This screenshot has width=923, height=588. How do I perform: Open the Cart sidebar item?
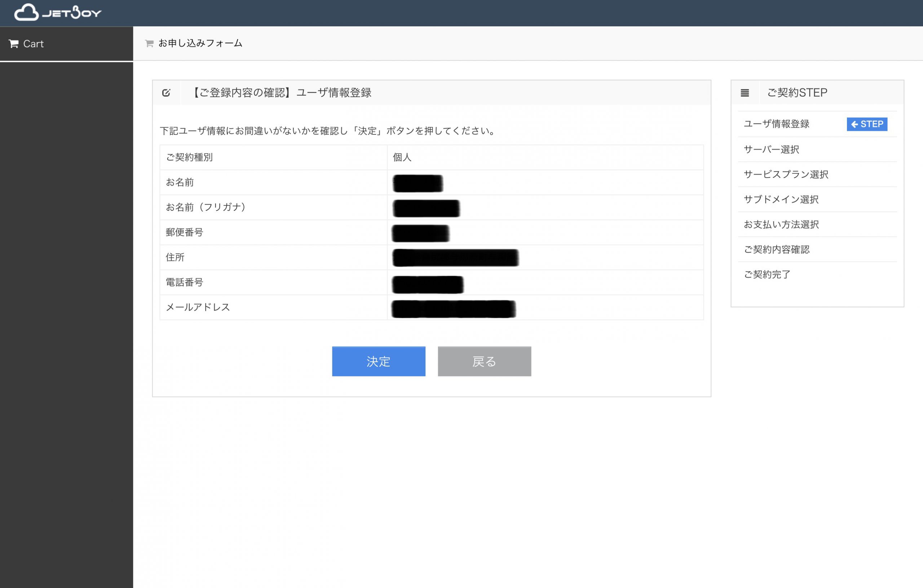66,44
